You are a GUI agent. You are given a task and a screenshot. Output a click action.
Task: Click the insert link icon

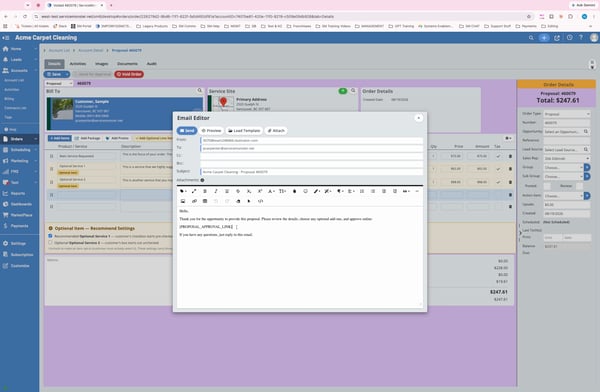(x=194, y=201)
